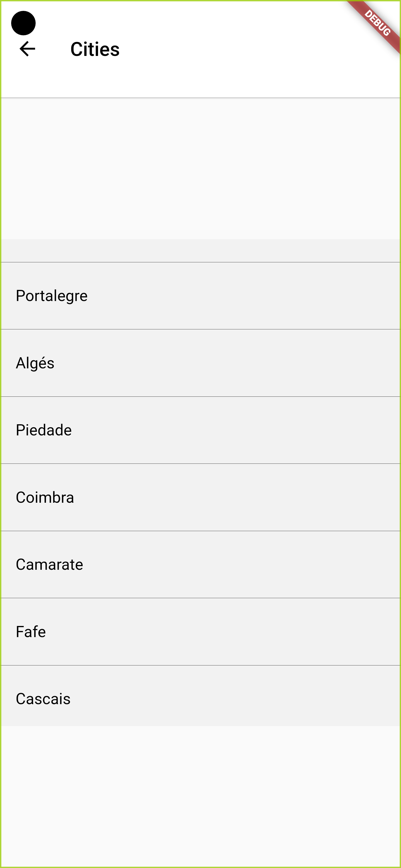Viewport: 401px width, 868px height.
Task: Click the Cities page title
Action: click(95, 49)
